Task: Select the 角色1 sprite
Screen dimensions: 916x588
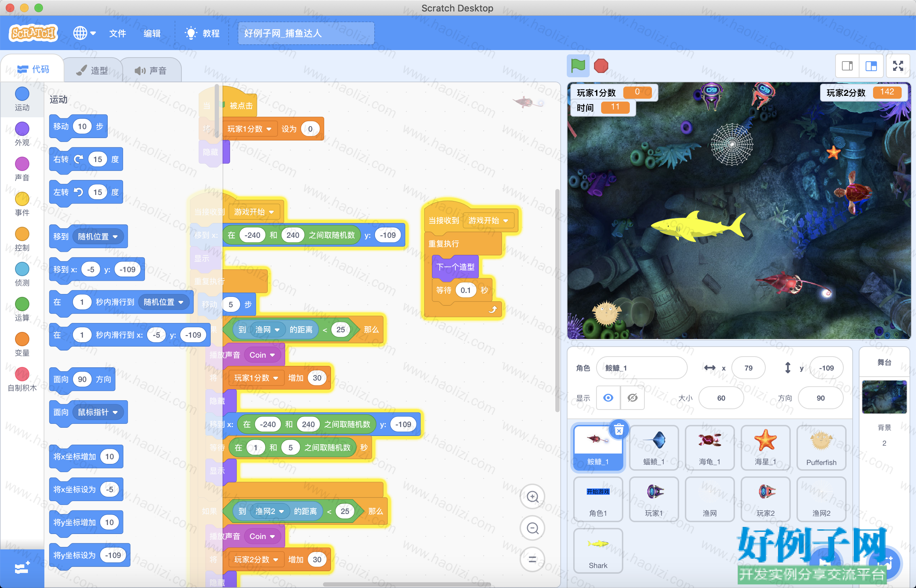Action: coord(598,499)
